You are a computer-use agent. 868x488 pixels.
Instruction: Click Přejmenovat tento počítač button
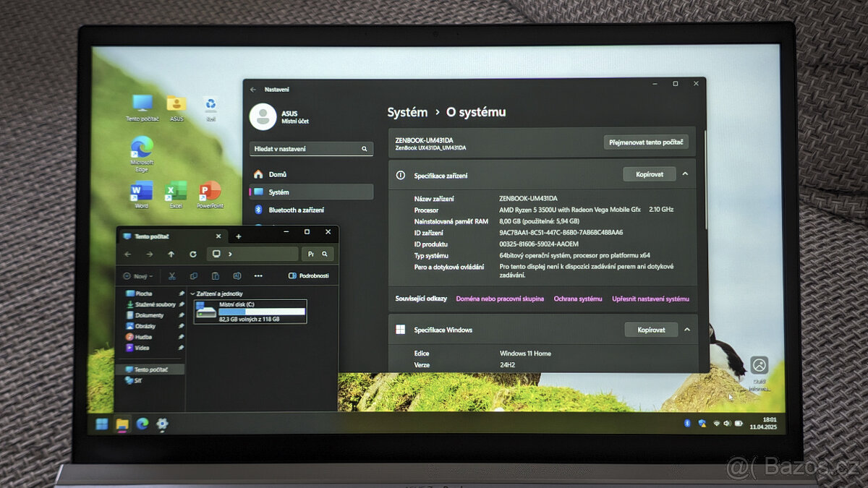click(x=645, y=142)
